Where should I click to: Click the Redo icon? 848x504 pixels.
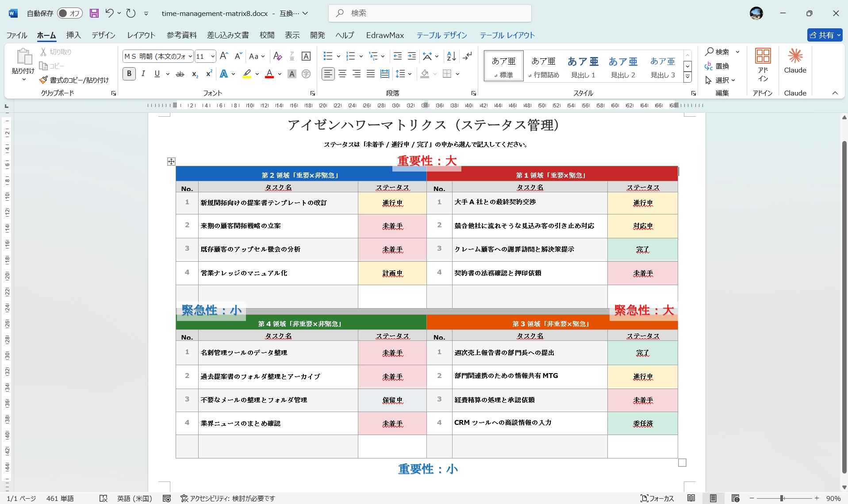[131, 13]
